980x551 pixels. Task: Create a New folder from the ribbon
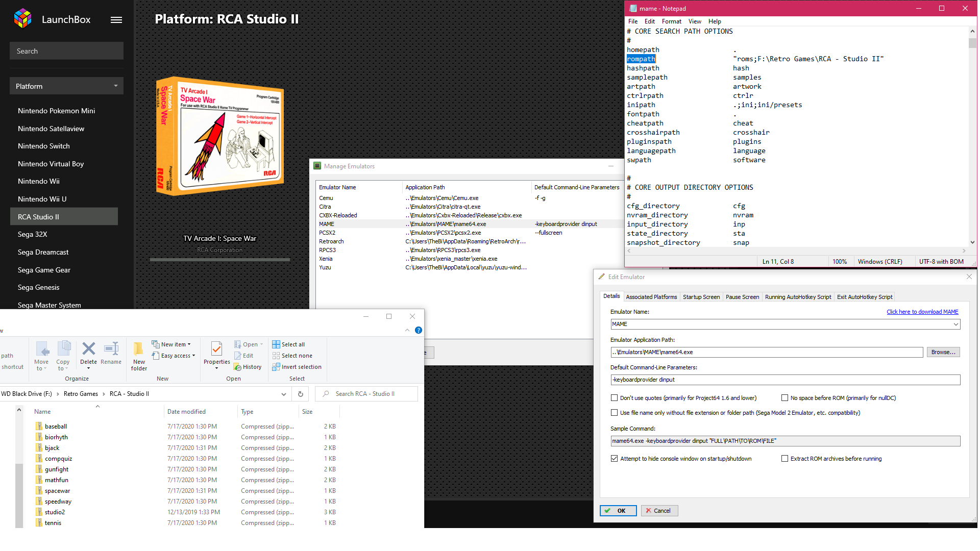coord(138,355)
